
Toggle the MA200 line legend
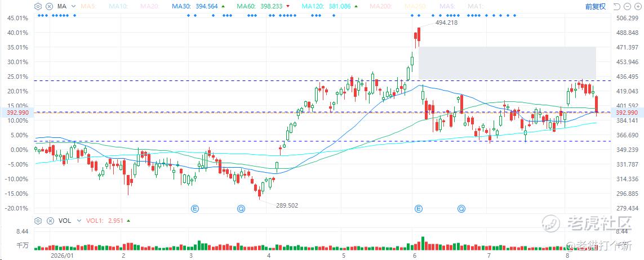pyautogui.click(x=380, y=7)
